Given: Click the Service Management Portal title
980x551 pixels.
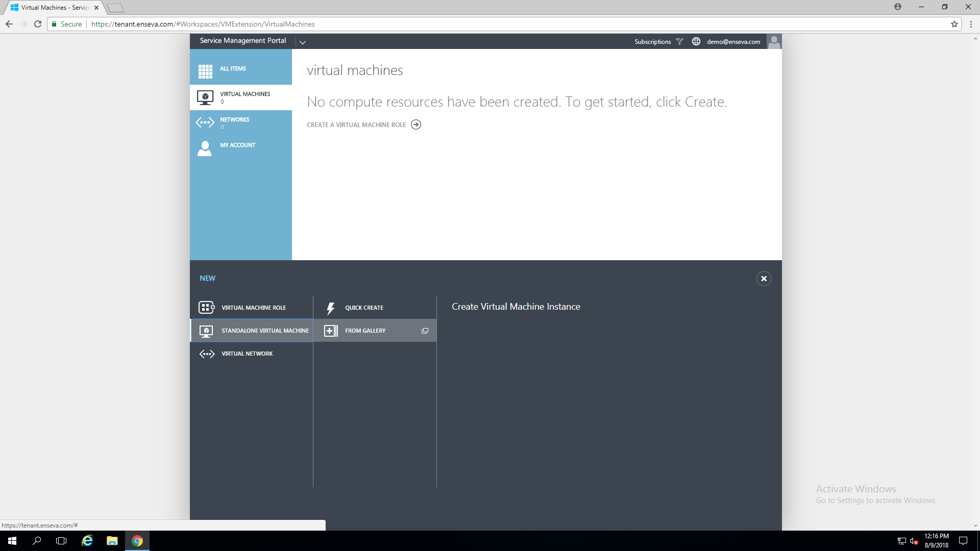Looking at the screenshot, I should [x=243, y=40].
